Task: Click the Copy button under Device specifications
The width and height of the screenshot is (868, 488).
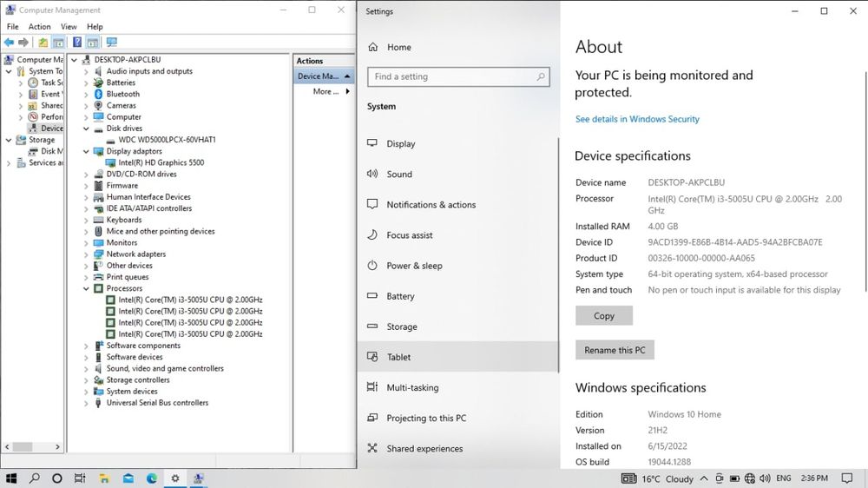Action: click(604, 316)
